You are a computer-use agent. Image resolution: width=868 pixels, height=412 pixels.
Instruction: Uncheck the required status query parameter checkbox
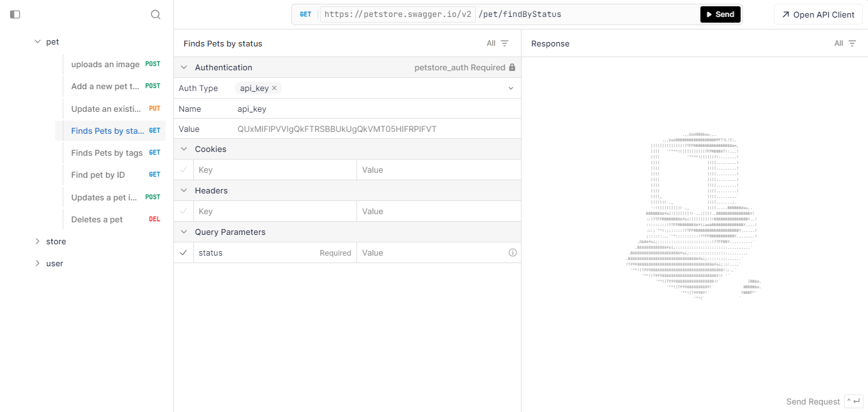click(x=184, y=252)
